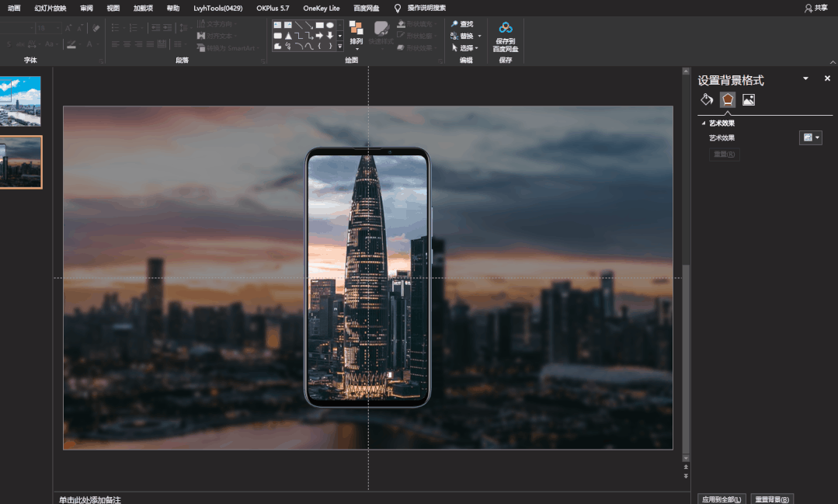The width and height of the screenshot is (838, 504).
Task: Open the 选择 dropdown
Action: [464, 48]
